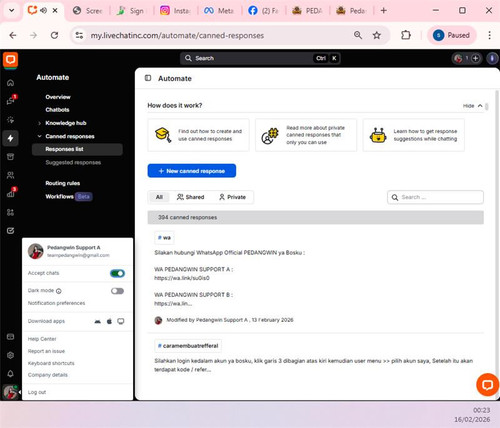Open the #caramembuatrefferal canned response tag
Viewport: 500px width, 428px height.
pyautogui.click(x=188, y=346)
